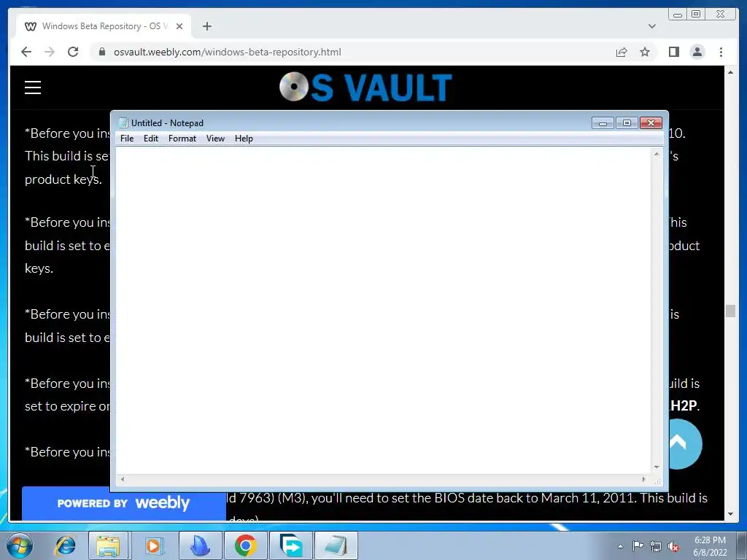
Task: Click the webpage scrollbar up arrow
Action: click(x=731, y=72)
